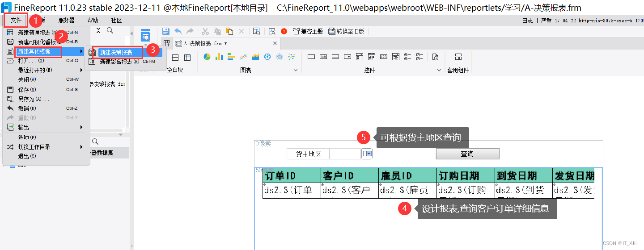The width and height of the screenshot is (644, 250).
Task: Open the 服务器 menu
Action: coord(66,20)
